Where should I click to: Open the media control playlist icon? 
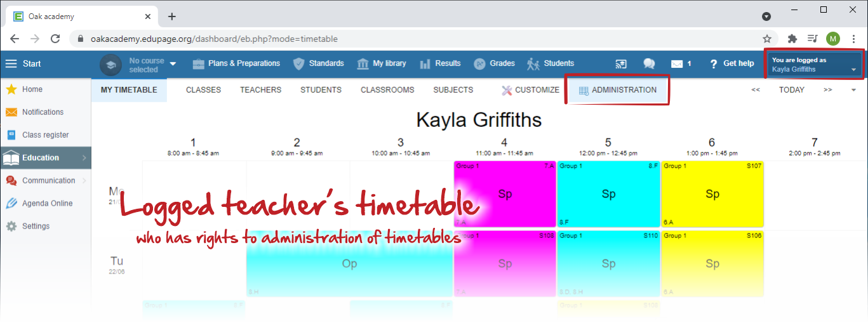click(x=812, y=39)
